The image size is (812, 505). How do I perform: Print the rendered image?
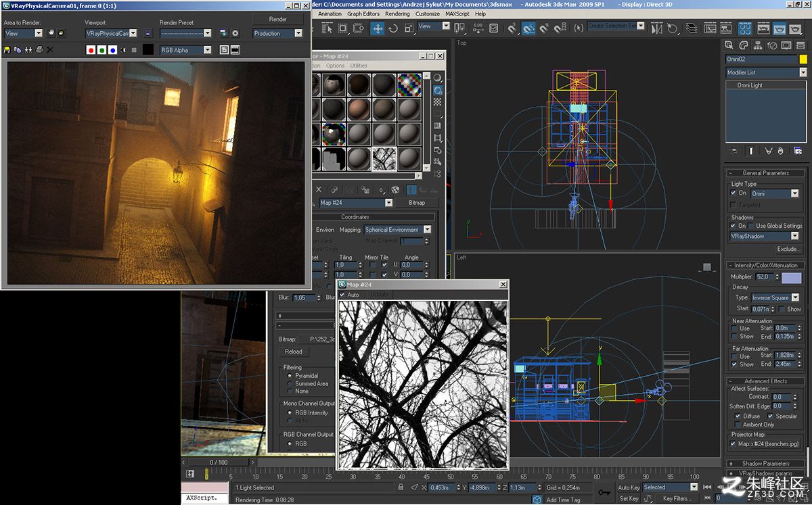39,50
